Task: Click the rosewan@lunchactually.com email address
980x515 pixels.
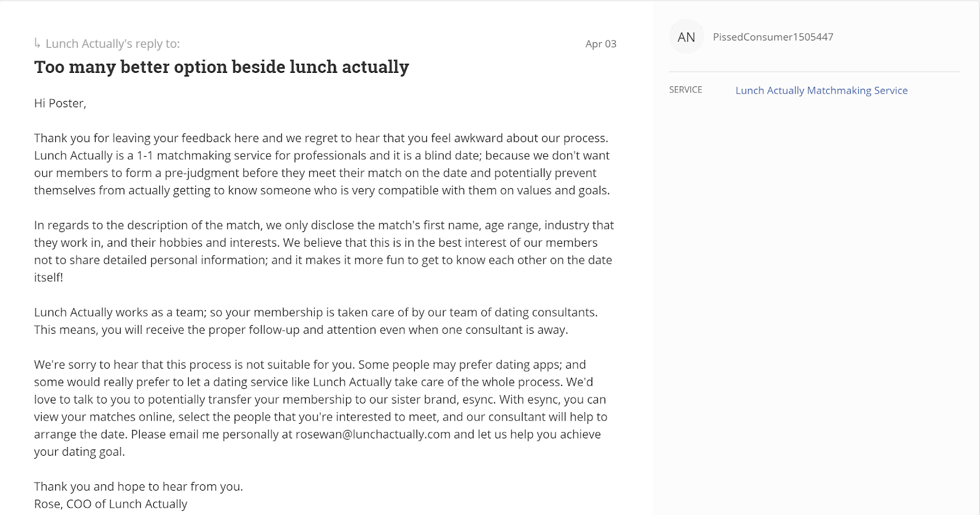Action: 372,434
